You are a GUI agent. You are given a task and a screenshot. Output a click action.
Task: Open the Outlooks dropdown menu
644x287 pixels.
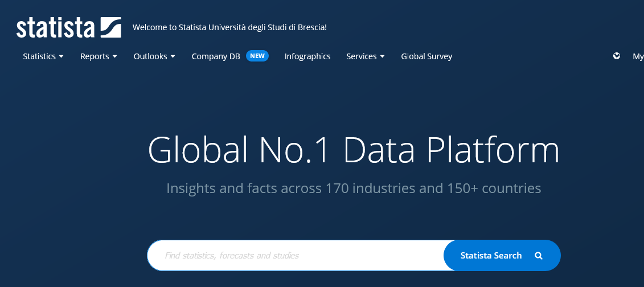coord(154,56)
